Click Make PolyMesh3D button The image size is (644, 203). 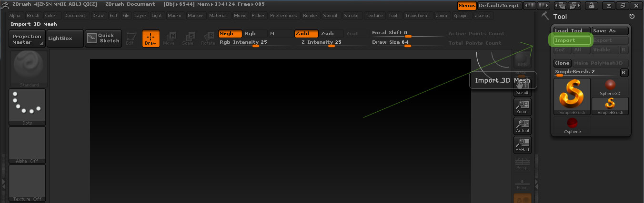tap(600, 63)
